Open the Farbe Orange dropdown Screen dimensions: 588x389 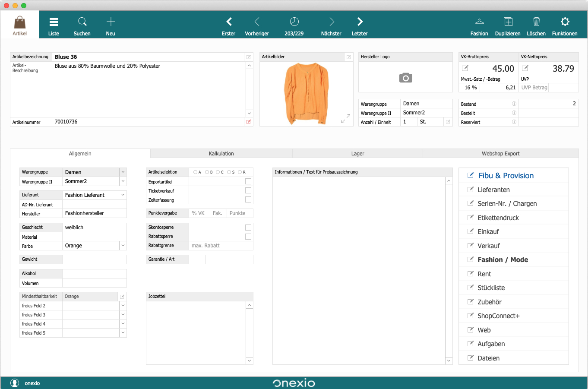123,246
